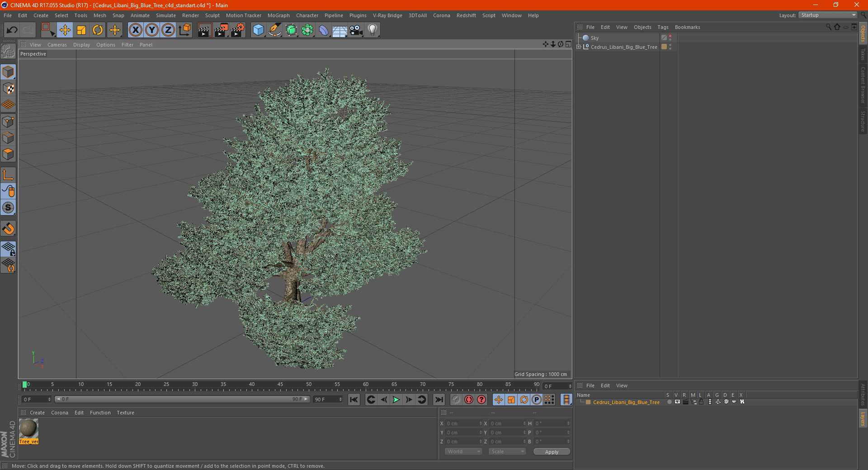This screenshot has height=470, width=868.
Task: Add an Array modeling object
Action: [307, 30]
